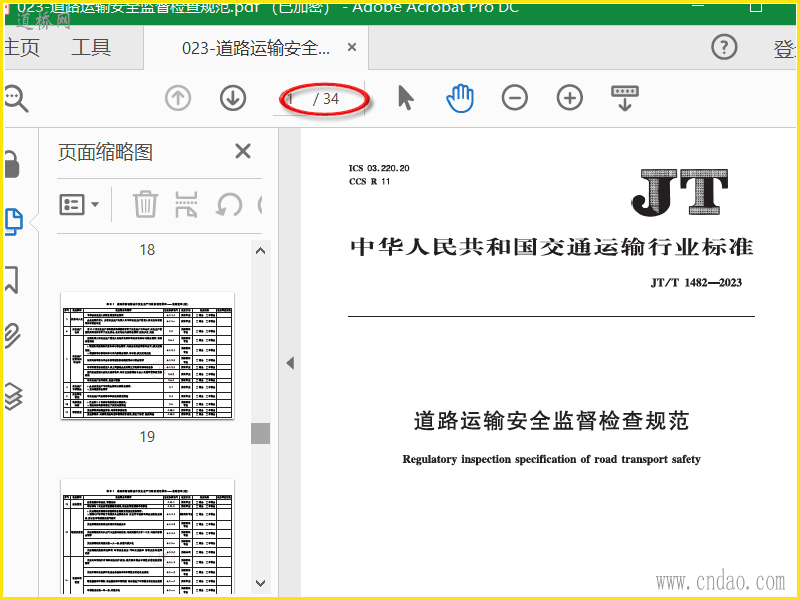Switch to the 主页 tab

tap(21, 47)
